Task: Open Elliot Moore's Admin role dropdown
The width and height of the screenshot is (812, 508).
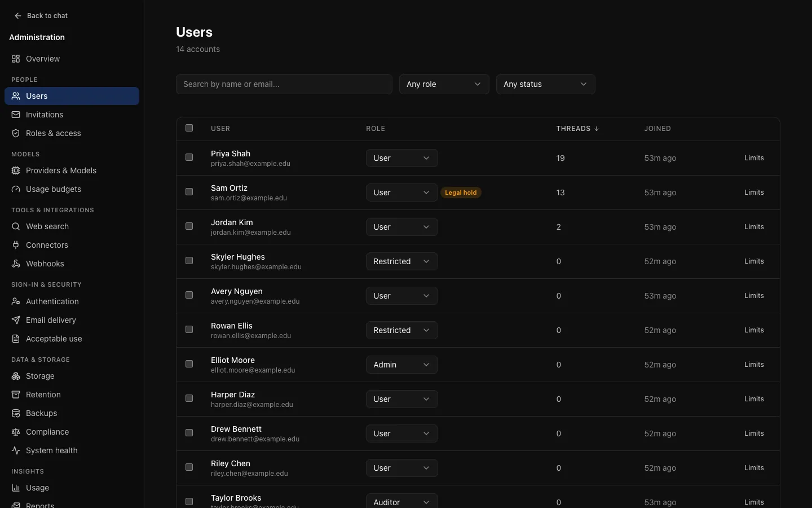Action: click(402, 365)
